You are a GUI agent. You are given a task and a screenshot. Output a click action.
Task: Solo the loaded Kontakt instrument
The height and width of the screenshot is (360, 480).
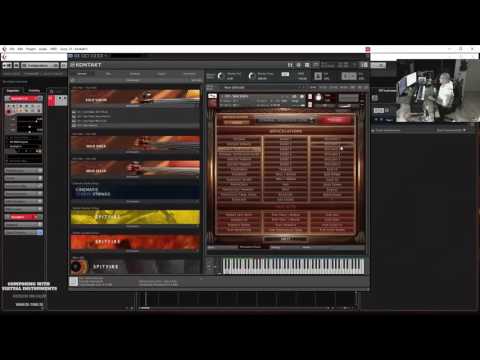310,96
